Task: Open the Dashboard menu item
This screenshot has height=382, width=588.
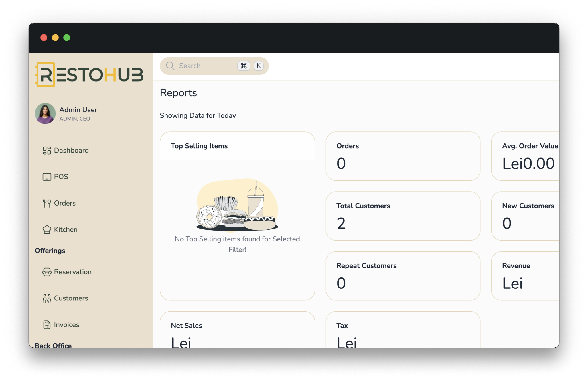Action: tap(71, 151)
